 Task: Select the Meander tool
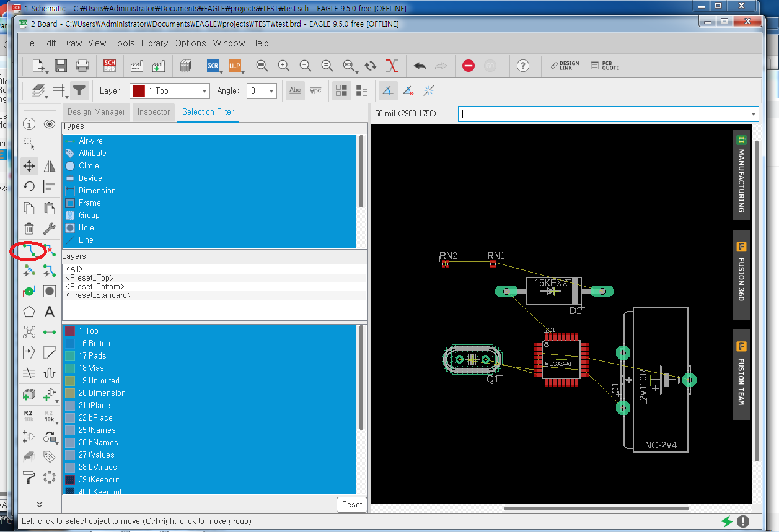click(50, 373)
